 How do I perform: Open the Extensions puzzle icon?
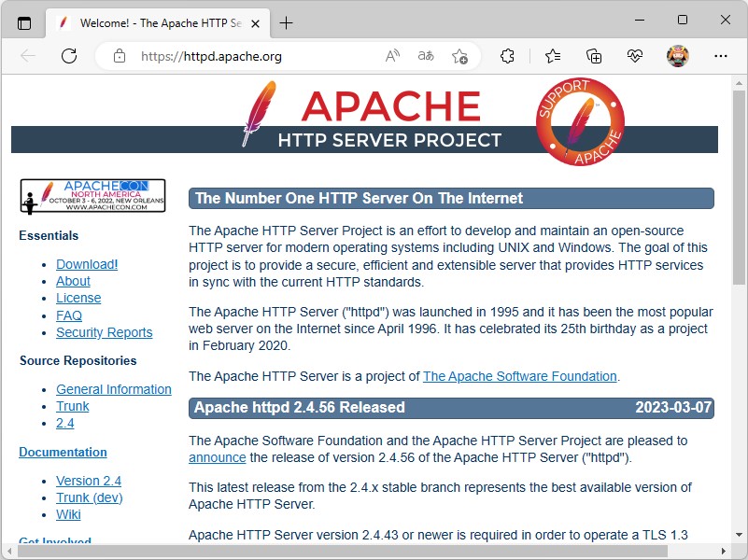coord(507,56)
